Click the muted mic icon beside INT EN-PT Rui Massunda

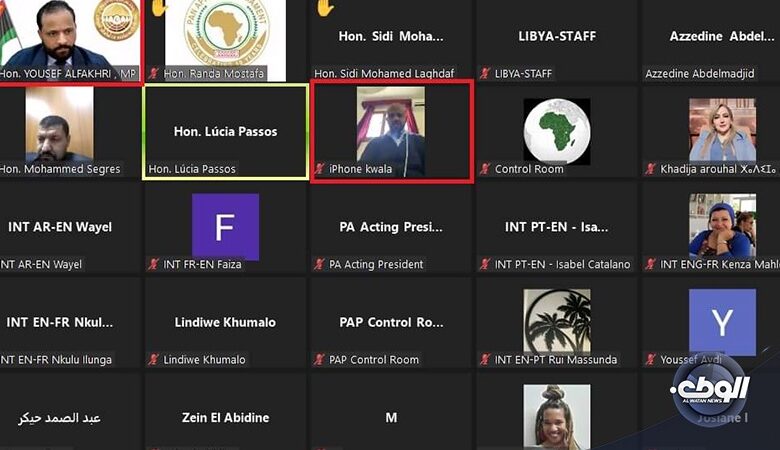[485, 360]
